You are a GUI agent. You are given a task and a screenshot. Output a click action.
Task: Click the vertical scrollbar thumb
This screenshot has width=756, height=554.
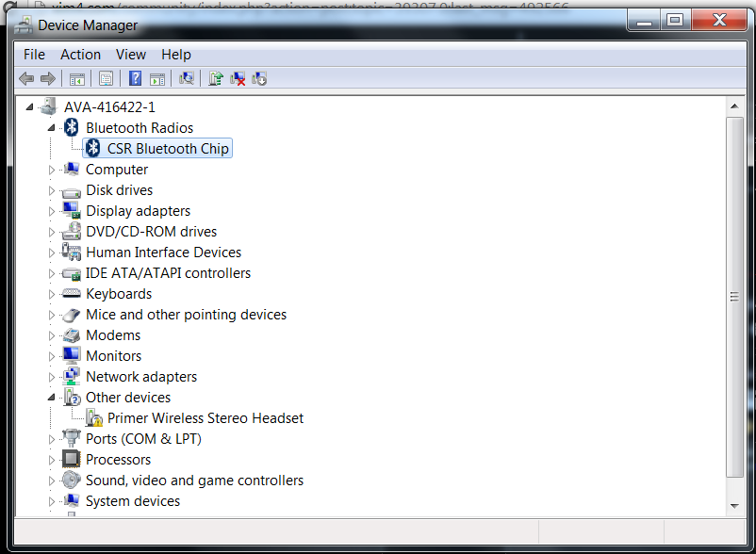click(x=734, y=297)
